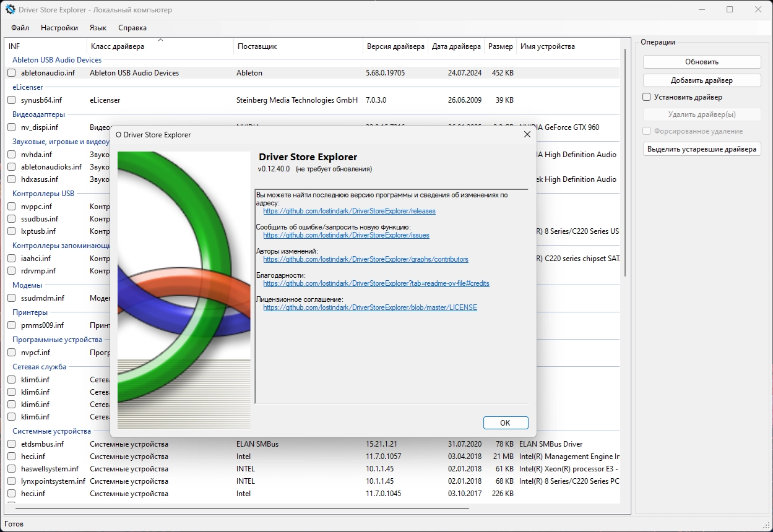The height and width of the screenshot is (532, 773).
Task: Open the readme credits link
Action: point(376,283)
